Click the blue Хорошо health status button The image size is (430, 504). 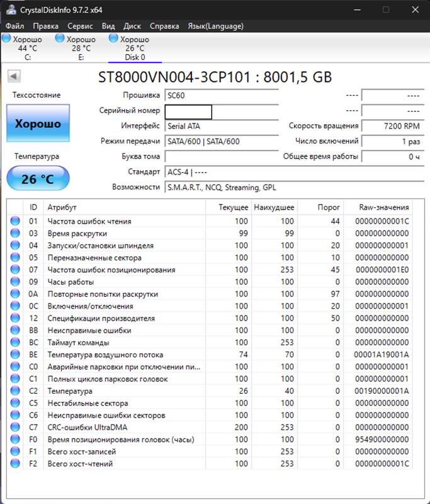(38, 123)
